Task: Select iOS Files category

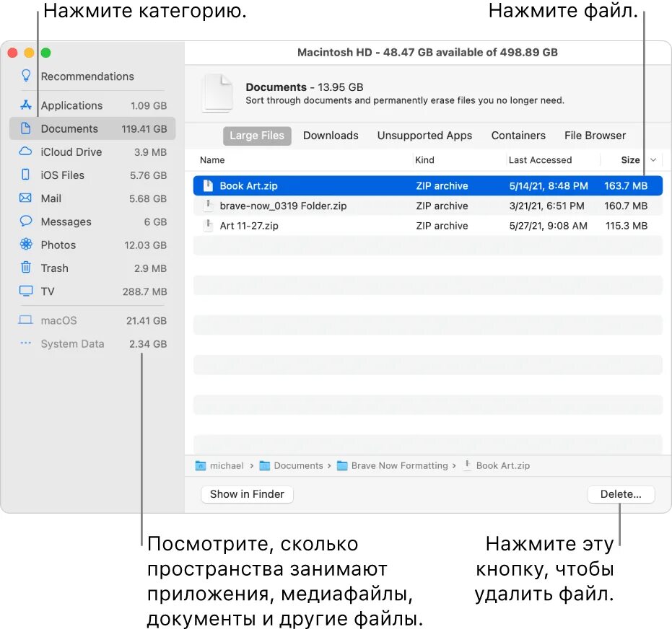Action: 92,175
